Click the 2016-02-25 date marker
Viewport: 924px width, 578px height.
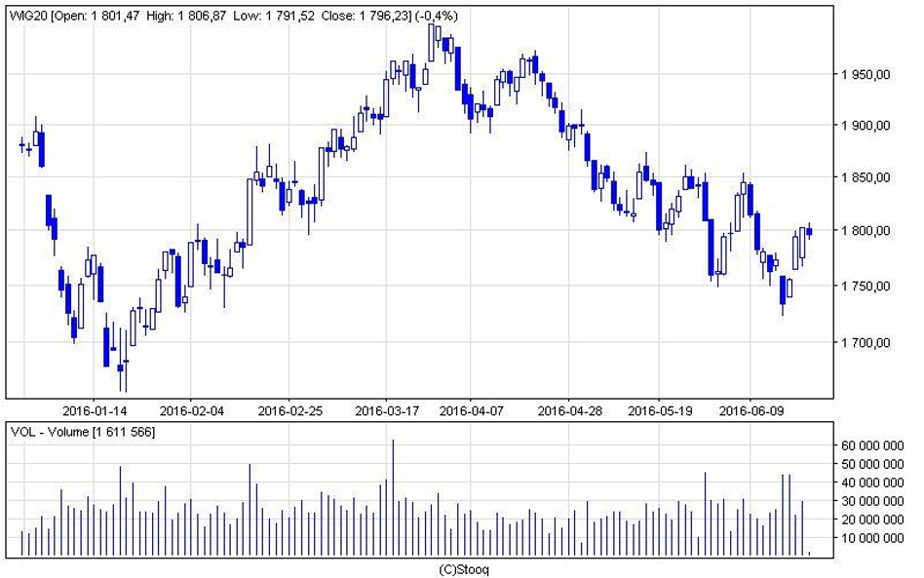click(290, 411)
